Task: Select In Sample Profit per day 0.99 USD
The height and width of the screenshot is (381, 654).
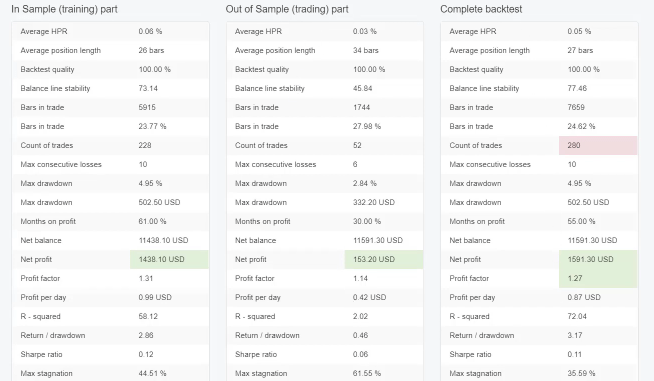Action: pyautogui.click(x=155, y=297)
